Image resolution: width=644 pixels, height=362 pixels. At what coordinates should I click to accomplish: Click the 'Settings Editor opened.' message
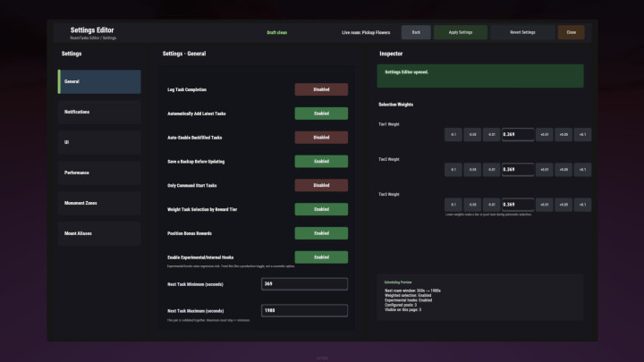[x=406, y=72]
